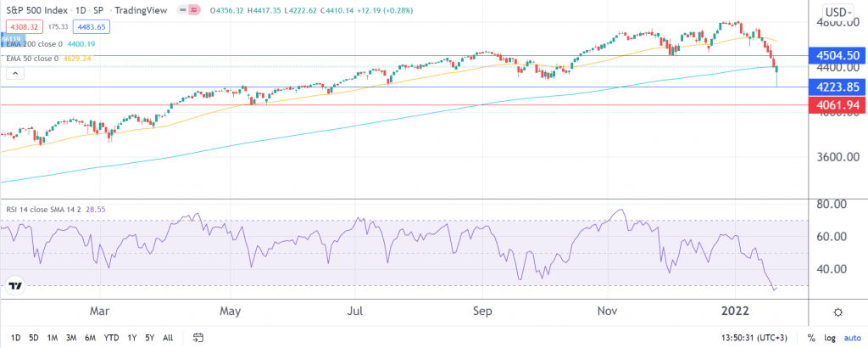Click the red 4061.94 price line label

837,104
